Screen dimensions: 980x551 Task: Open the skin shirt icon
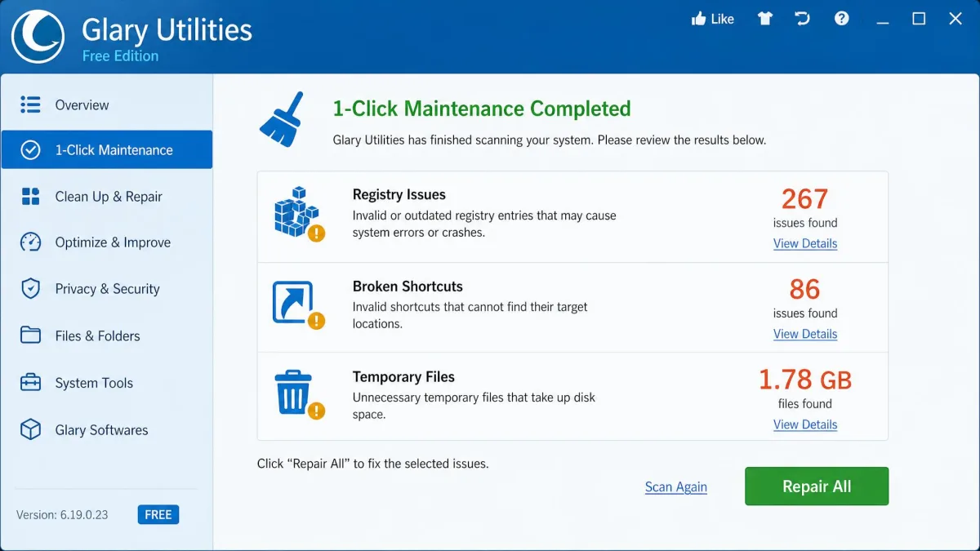pos(765,19)
